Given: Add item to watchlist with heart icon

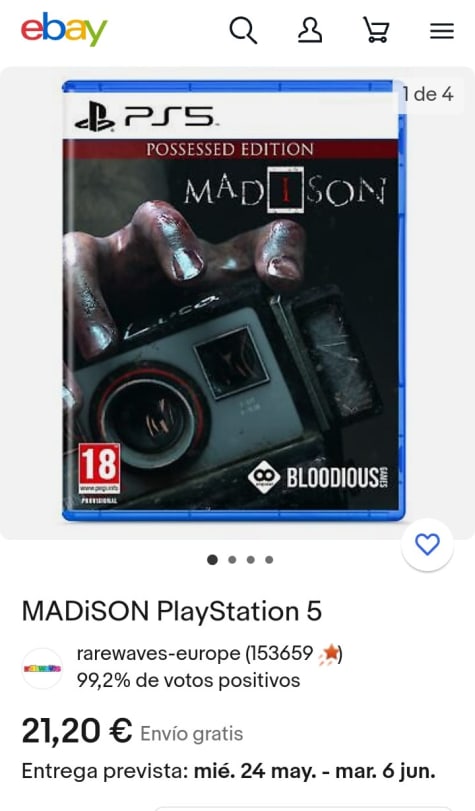Looking at the screenshot, I should [x=427, y=545].
